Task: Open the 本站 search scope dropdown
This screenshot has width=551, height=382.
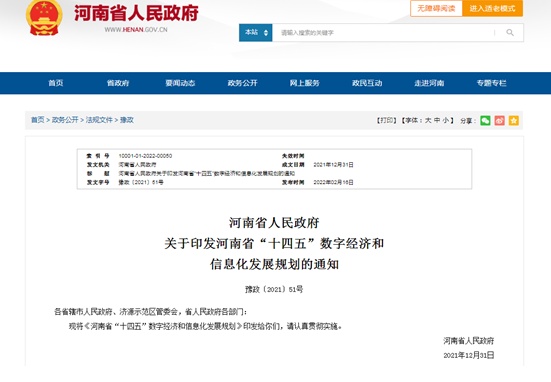Action: pos(256,33)
